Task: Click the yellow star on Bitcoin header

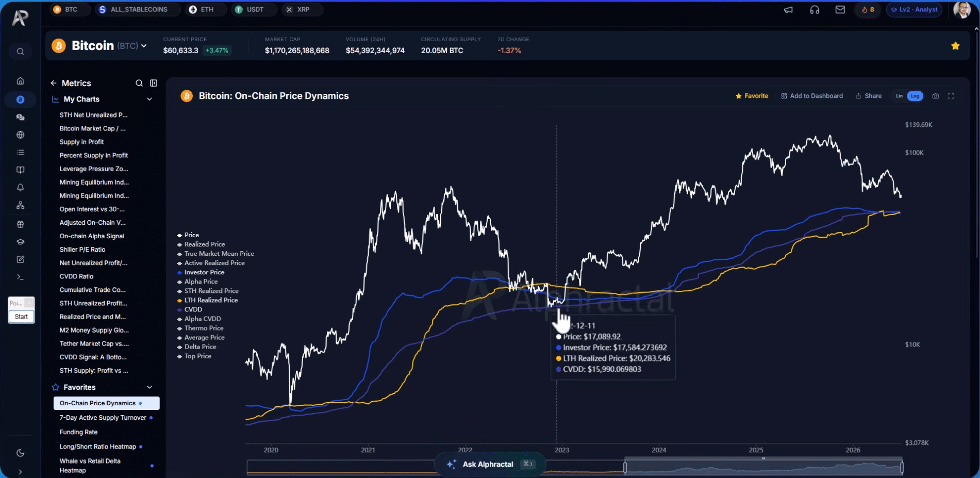Action: [x=955, y=46]
